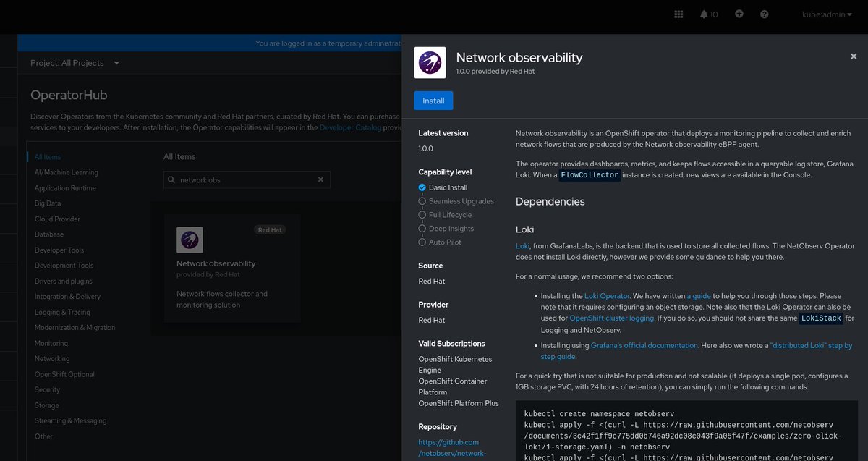Viewport: 868px width, 461px height.
Task: Click the Dependencies heading
Action: 550,202
